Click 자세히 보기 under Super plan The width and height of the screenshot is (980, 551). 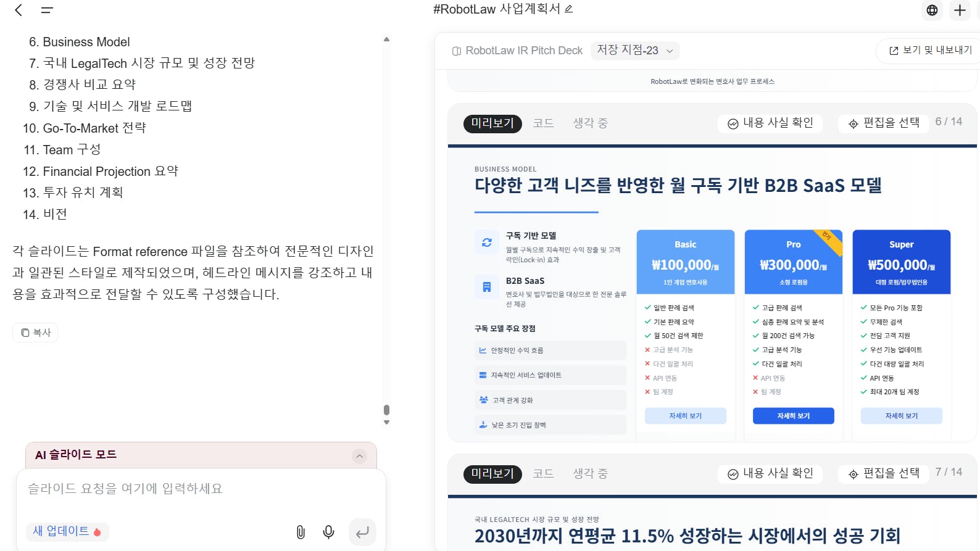click(901, 416)
